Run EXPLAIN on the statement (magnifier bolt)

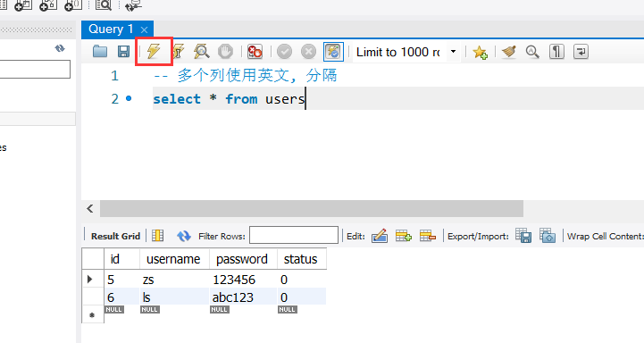coord(201,51)
